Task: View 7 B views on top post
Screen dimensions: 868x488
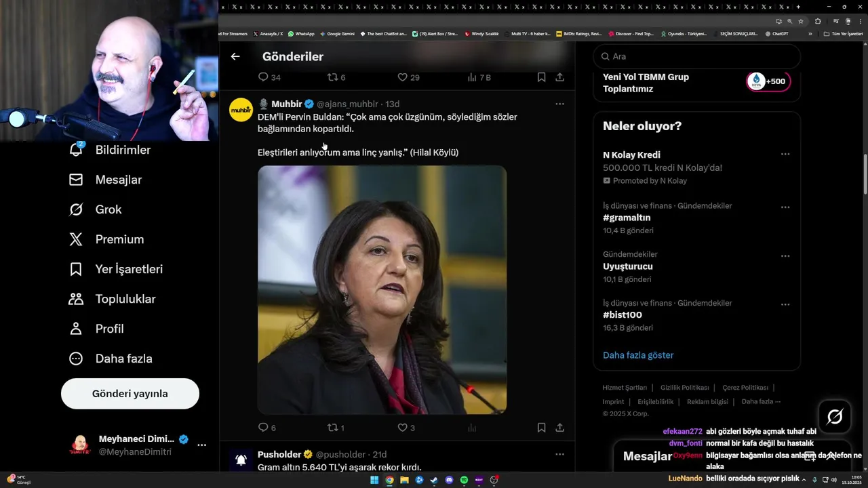Action: point(479,77)
